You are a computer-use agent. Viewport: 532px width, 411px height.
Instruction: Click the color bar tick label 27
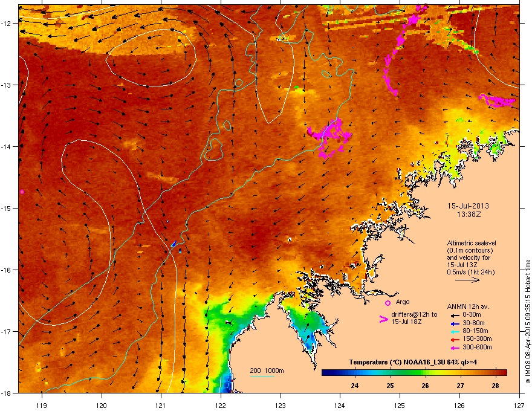coord(460,386)
